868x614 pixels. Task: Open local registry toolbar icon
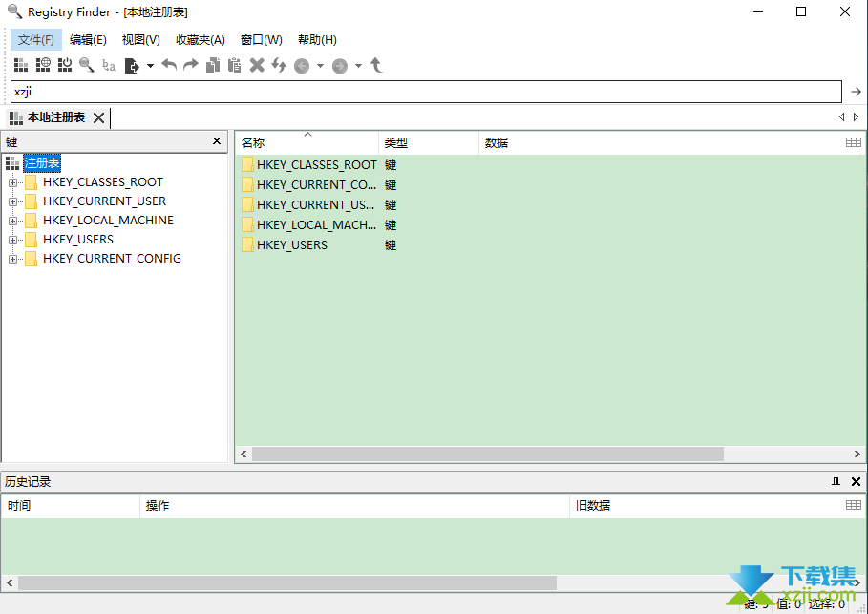pyautogui.click(x=20, y=65)
